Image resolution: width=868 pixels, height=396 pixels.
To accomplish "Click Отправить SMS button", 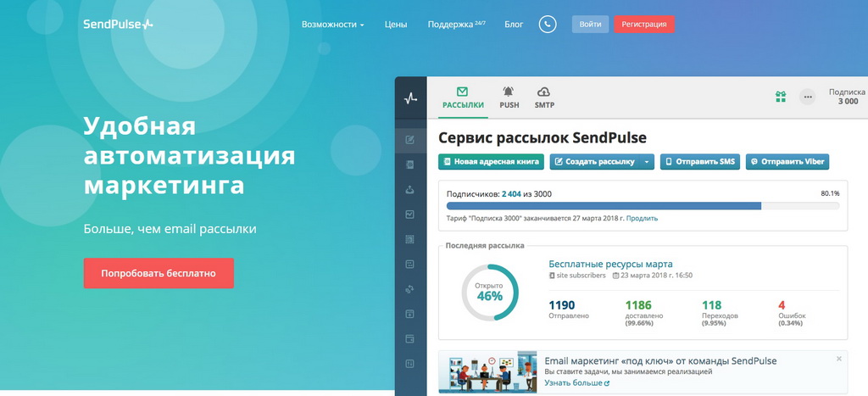I will click(700, 162).
